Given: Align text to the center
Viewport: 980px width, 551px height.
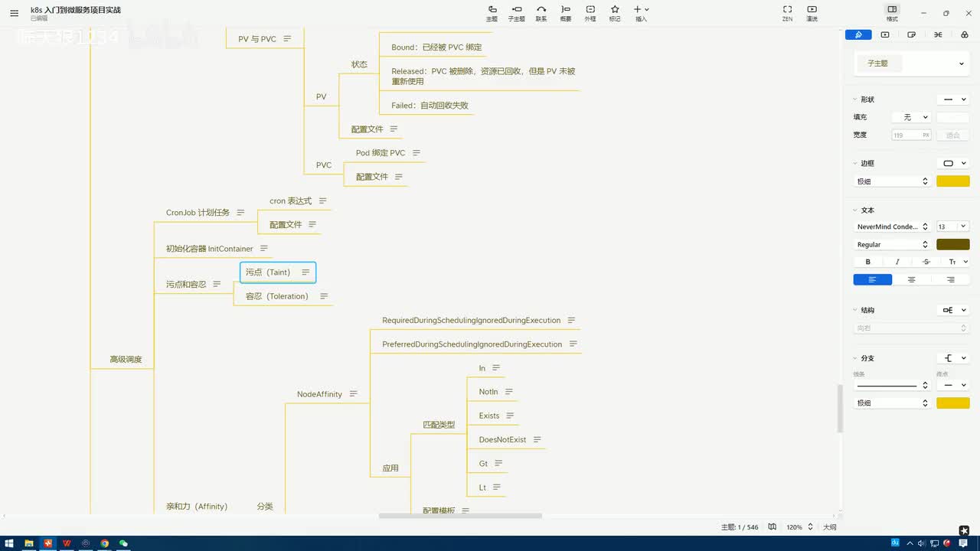Looking at the screenshot, I should [x=911, y=279].
